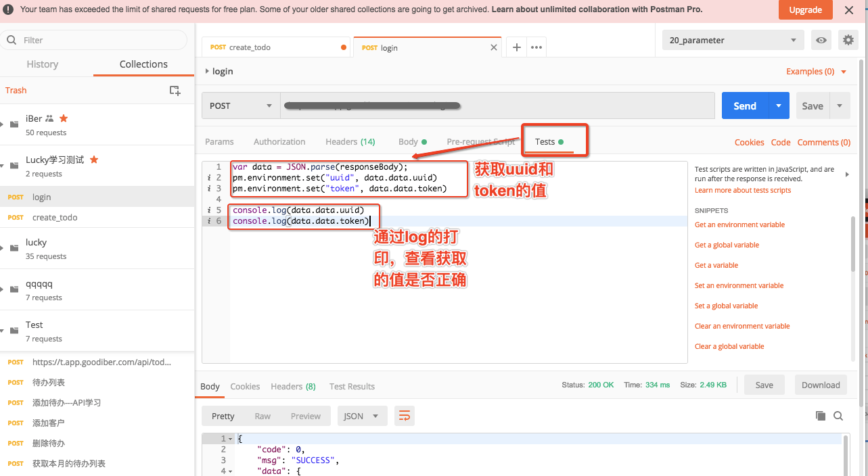The width and height of the screenshot is (868, 476).
Task: Open the request Body tab
Action: 412,141
